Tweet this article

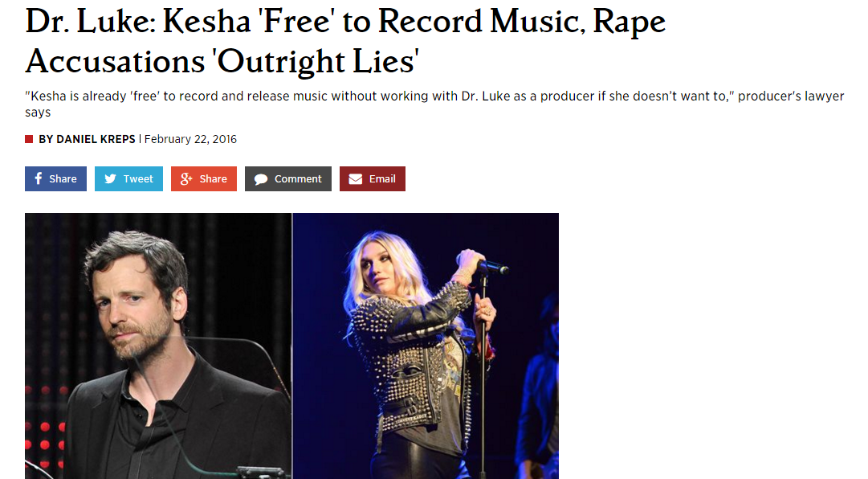pyautogui.click(x=128, y=179)
